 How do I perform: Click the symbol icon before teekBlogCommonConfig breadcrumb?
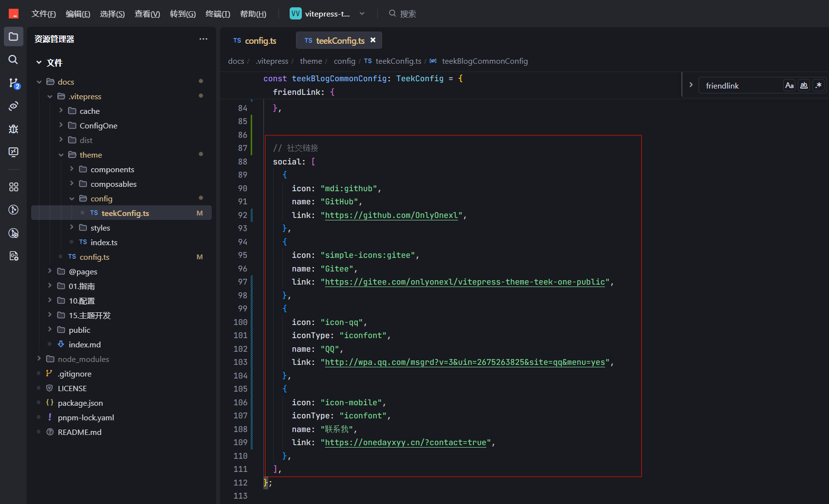coord(433,61)
